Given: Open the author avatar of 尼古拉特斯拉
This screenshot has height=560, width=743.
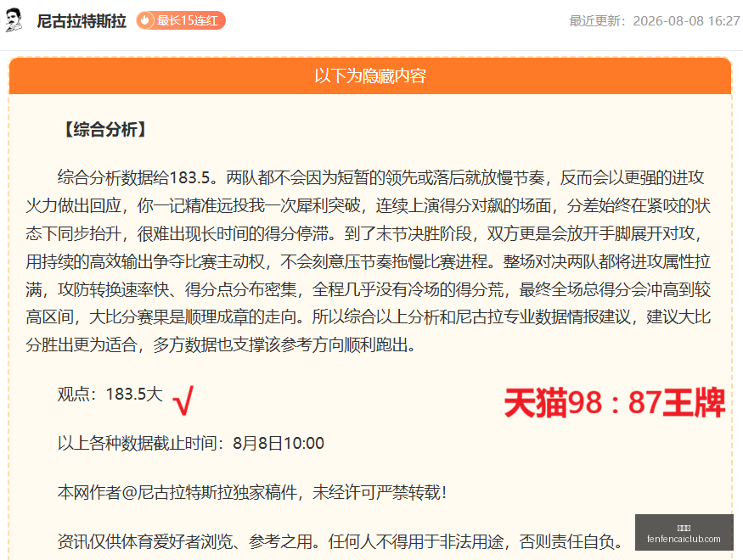Looking at the screenshot, I should (14, 20).
